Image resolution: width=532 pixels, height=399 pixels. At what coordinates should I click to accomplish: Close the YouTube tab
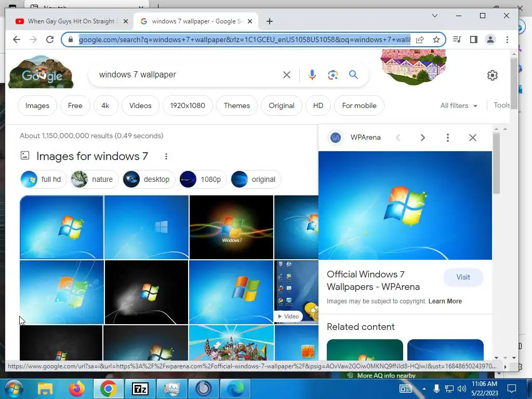pyautogui.click(x=126, y=21)
